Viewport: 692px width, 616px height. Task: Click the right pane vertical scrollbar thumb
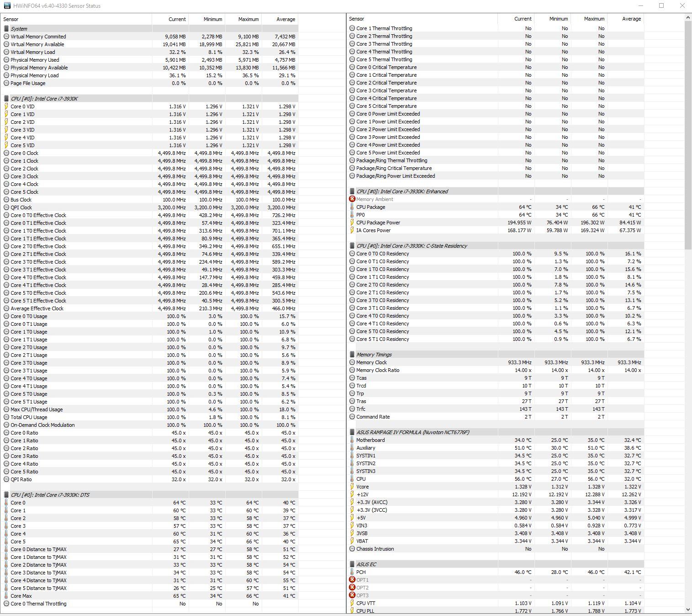click(x=688, y=135)
